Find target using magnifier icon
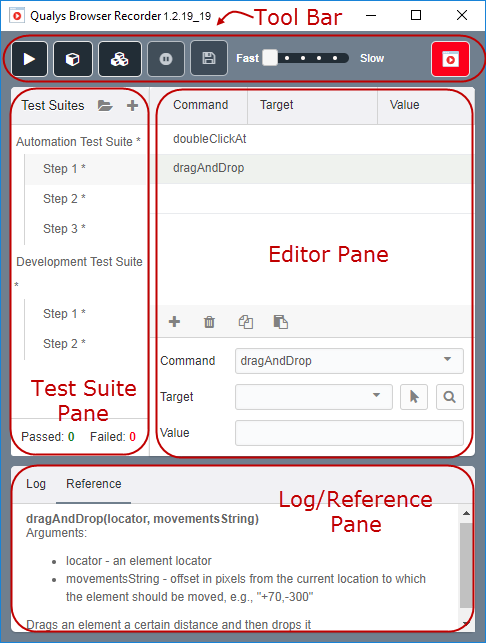The width and height of the screenshot is (486, 643). point(450,397)
